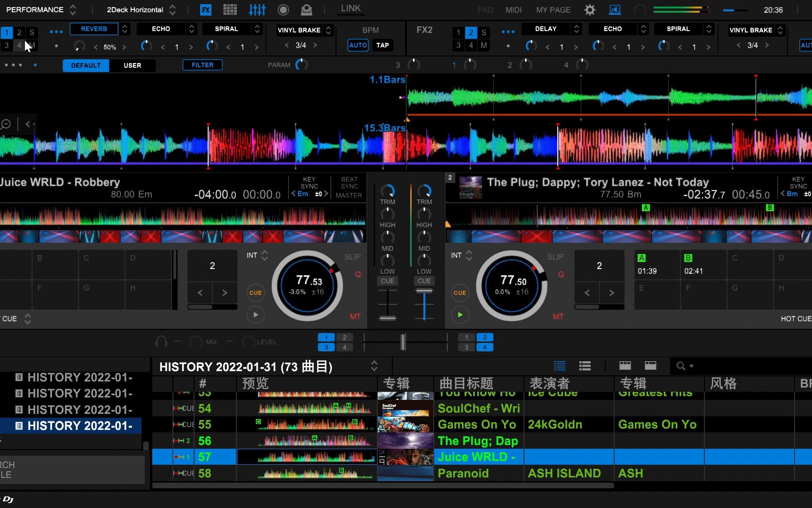The width and height of the screenshot is (812, 508).
Task: Open FX1 VINYL BRAKE selector arrows
Action: pos(328,30)
